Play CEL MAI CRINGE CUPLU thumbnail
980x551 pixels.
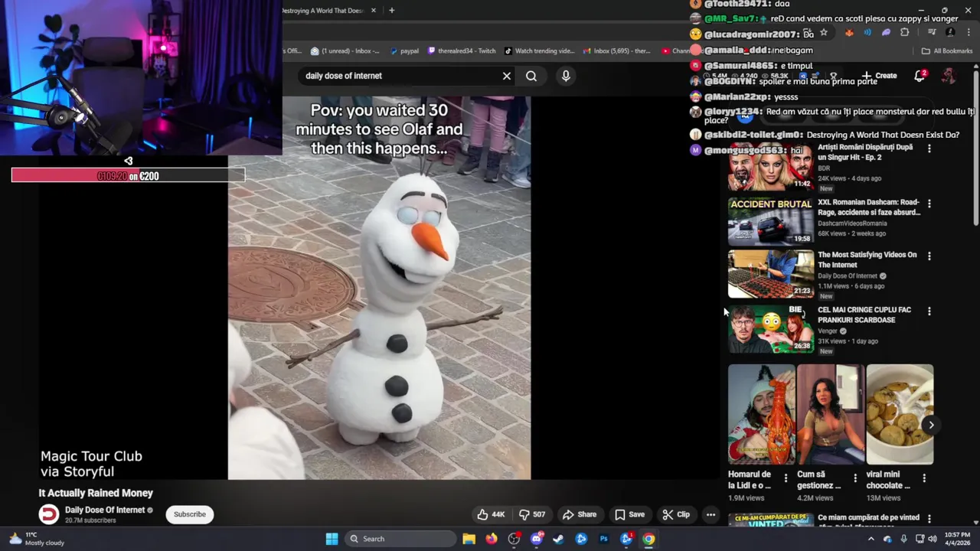coord(770,329)
